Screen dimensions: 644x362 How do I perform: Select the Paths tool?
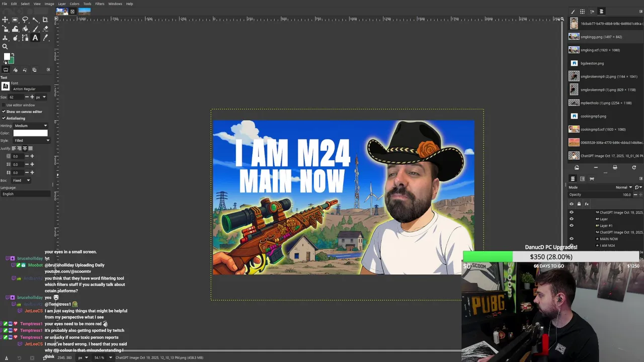25,38
